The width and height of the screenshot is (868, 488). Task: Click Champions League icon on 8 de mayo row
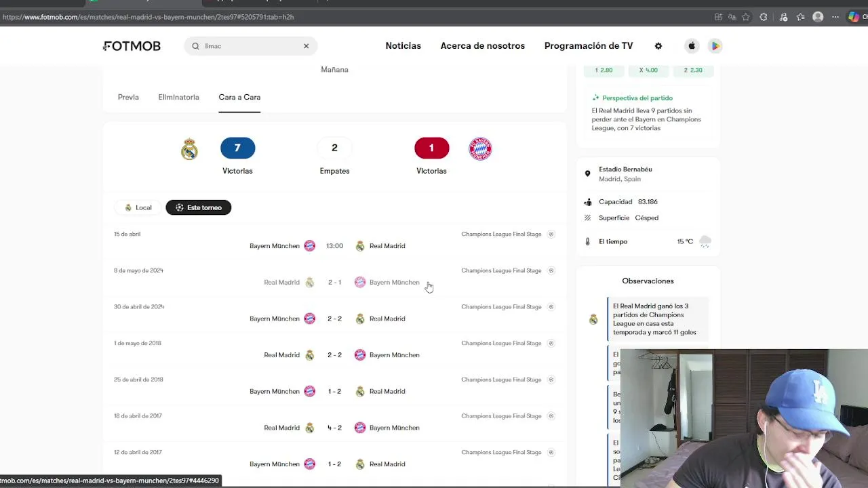(551, 270)
